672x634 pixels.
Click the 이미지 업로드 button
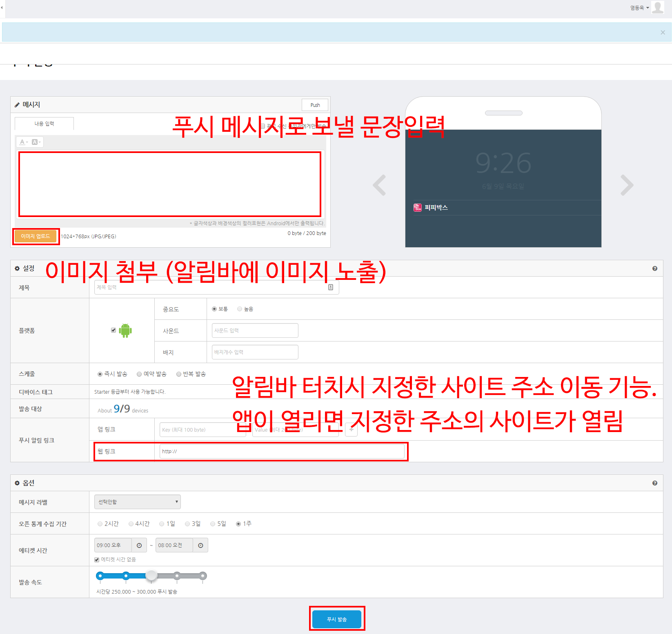[x=36, y=236]
